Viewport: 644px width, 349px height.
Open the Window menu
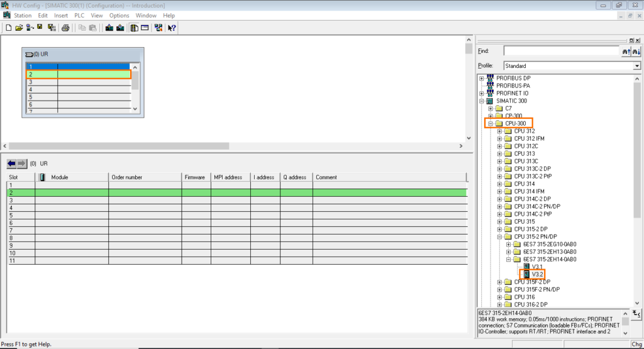[x=146, y=16]
